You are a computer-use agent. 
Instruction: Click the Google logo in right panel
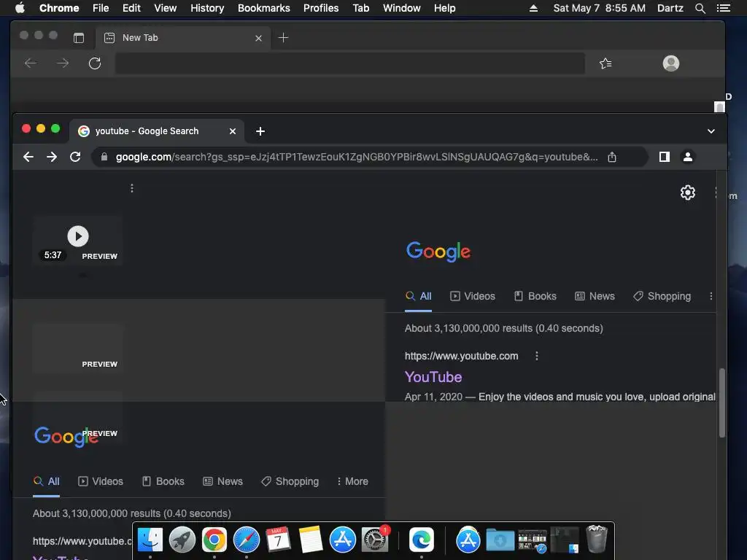[438, 251]
